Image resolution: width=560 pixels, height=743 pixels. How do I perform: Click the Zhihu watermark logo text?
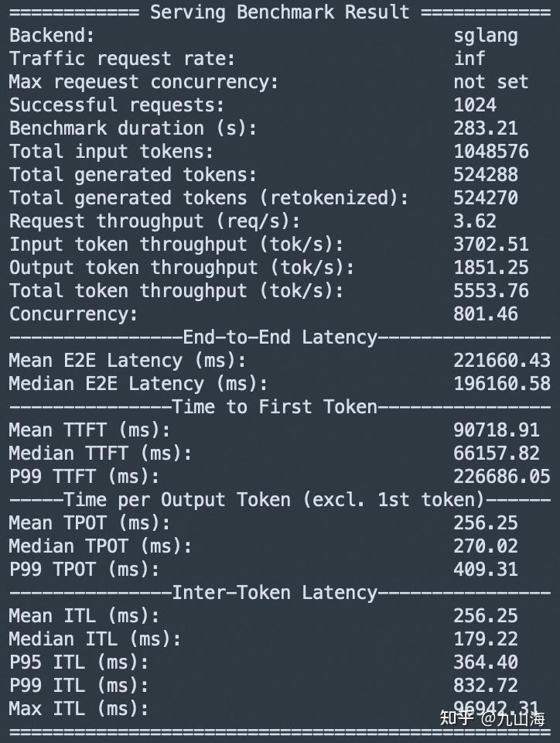click(457, 717)
